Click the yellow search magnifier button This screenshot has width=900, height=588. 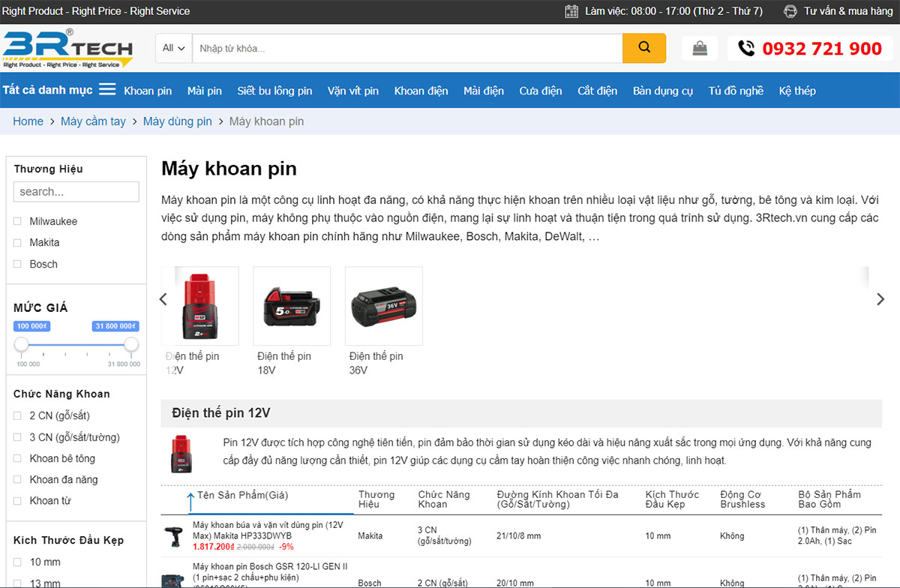(x=643, y=48)
